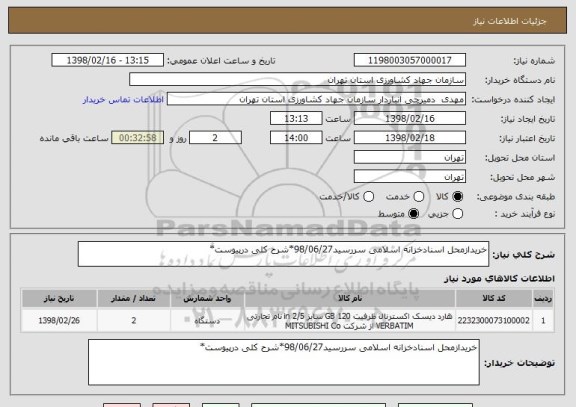This screenshot has height=407, width=576.
Task: Click the validity time field 14:00
Action: coord(296,138)
